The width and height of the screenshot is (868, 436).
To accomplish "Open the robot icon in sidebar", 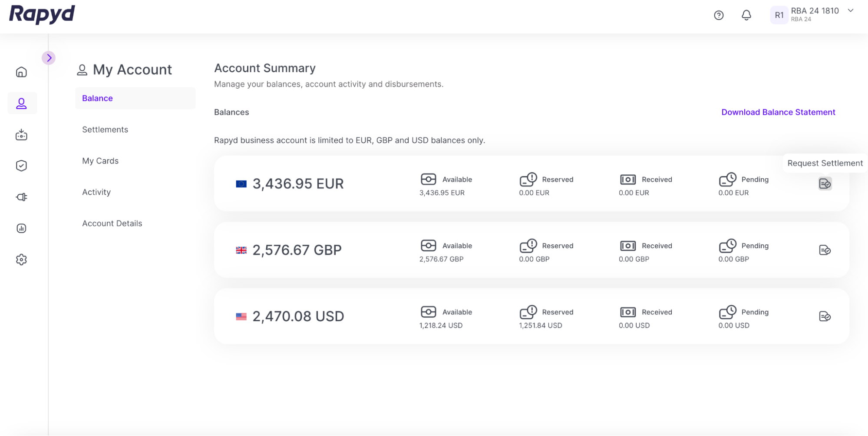I will pyautogui.click(x=21, y=135).
